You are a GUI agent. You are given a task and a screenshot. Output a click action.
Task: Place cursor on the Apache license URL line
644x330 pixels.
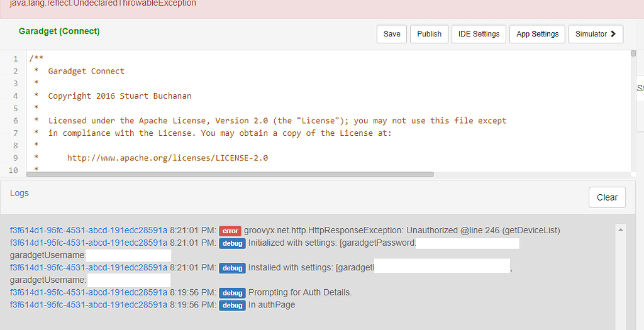pos(167,158)
